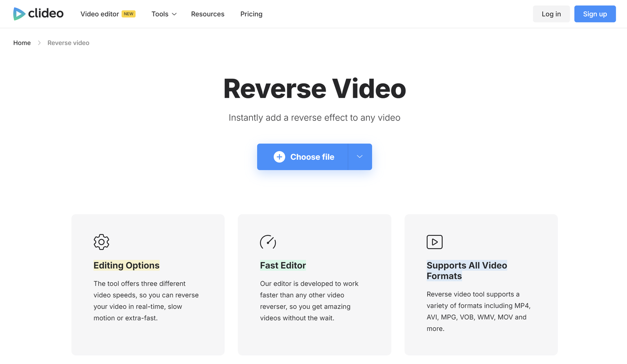Click the Reverse video breadcrumb text
This screenshot has width=627, height=364.
point(68,43)
